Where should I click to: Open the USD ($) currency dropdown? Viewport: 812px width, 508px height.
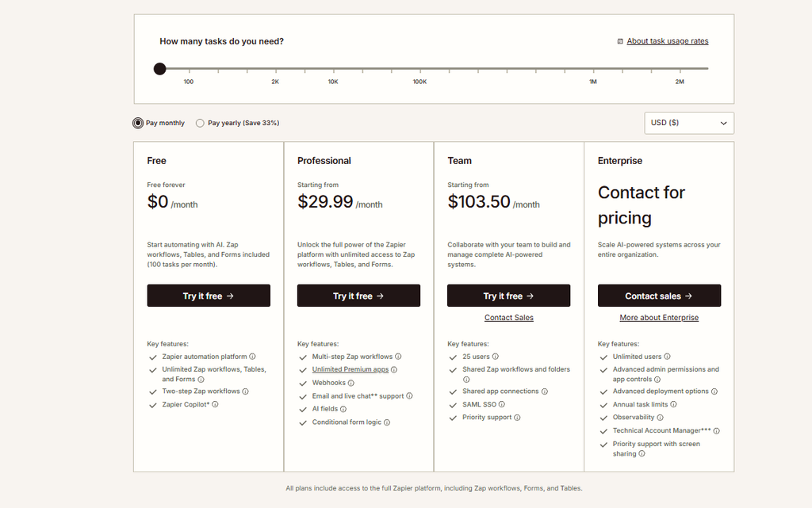(689, 123)
